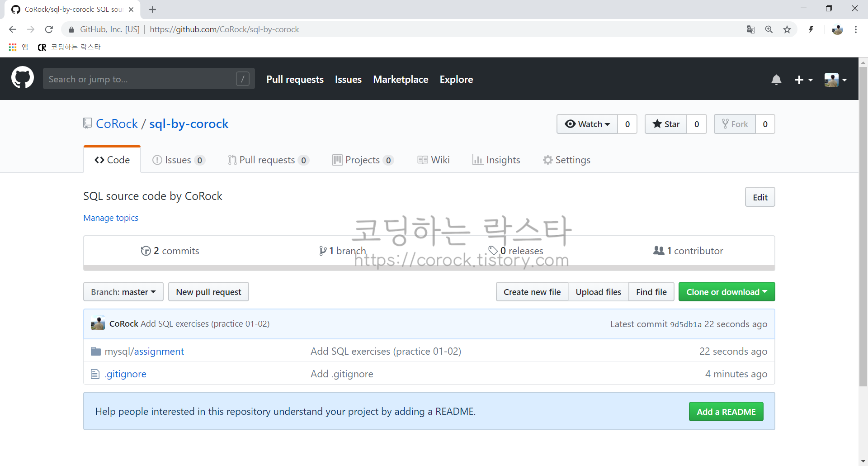Click the CoRock commit author avatar

[x=98, y=323]
